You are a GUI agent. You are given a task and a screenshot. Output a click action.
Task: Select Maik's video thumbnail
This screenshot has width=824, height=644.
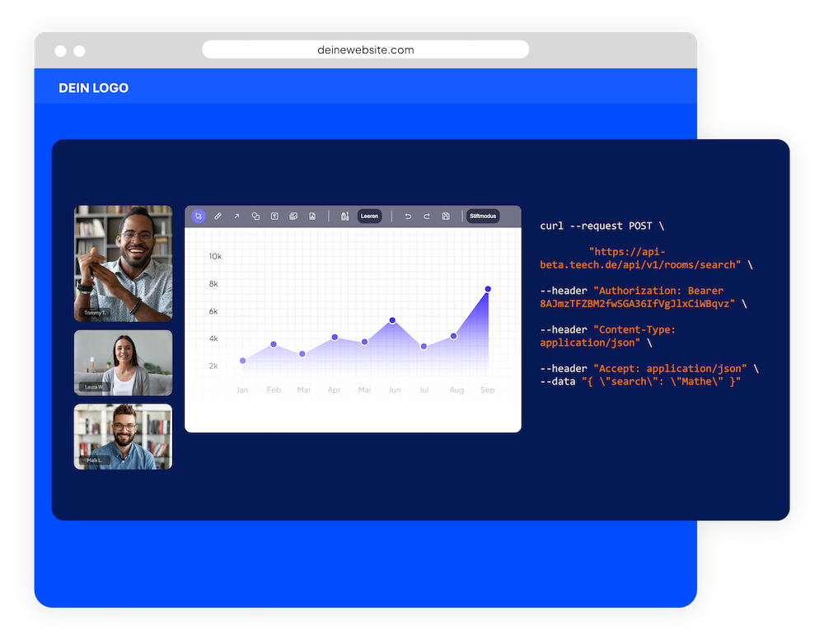pos(124,436)
